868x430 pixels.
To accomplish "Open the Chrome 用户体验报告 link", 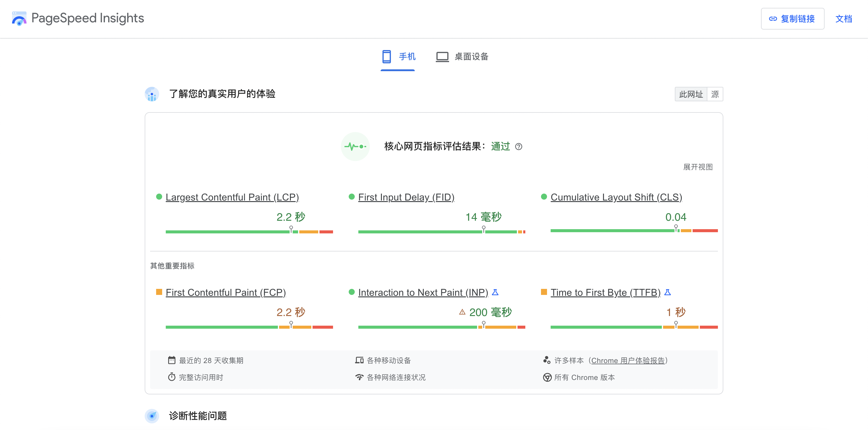I will [628, 361].
